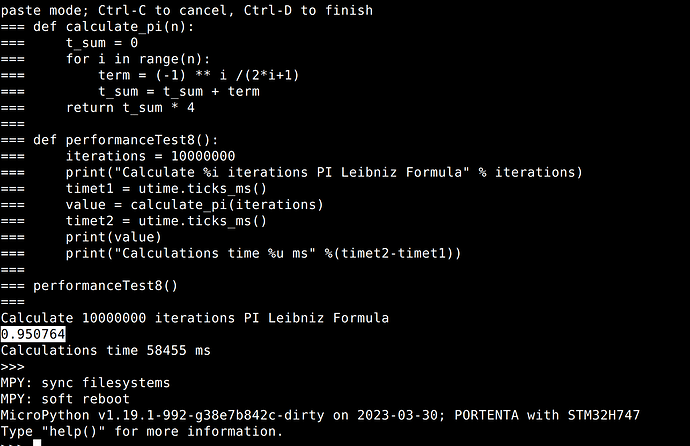Click the highlighted 0.950764 result value
The width and height of the screenshot is (690, 446).
tap(33, 334)
